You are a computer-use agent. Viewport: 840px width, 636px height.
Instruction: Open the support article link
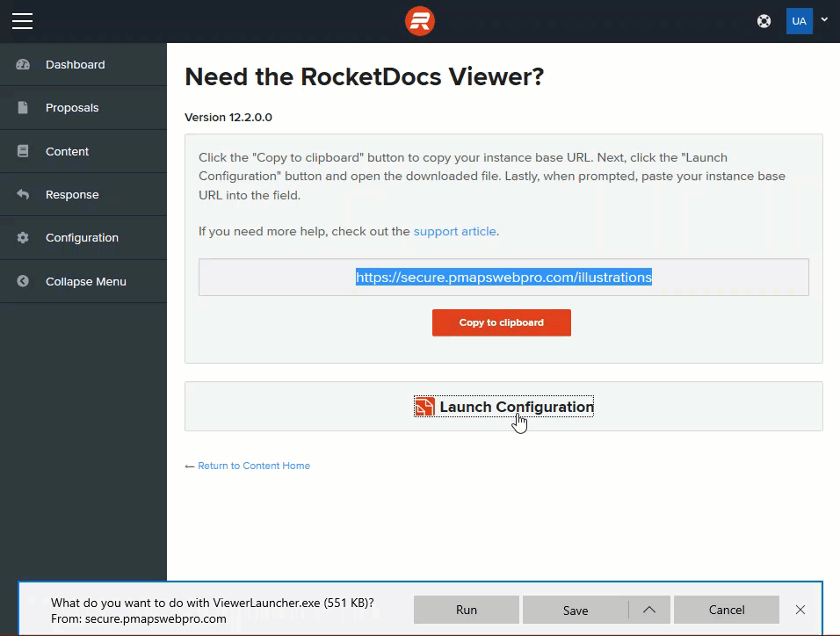point(455,231)
